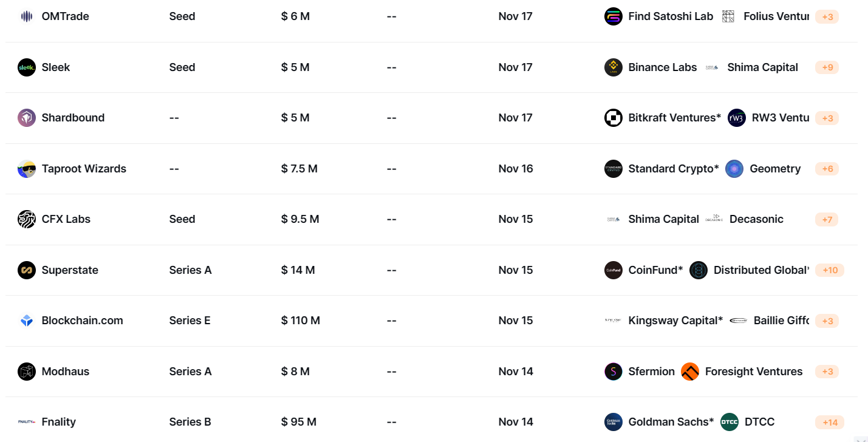Click the OMTrade project logo icon
This screenshot has width=868, height=442.
coord(27,16)
